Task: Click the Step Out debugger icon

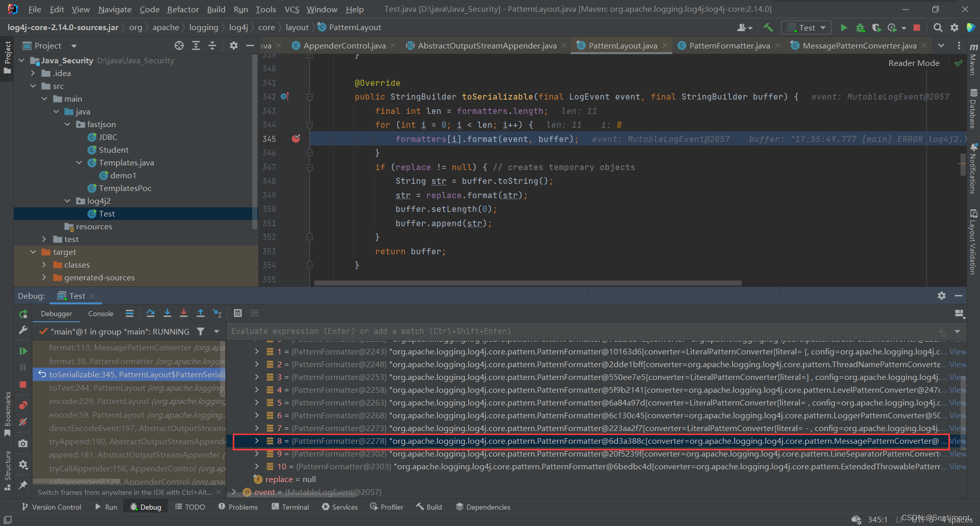Action: tap(201, 313)
